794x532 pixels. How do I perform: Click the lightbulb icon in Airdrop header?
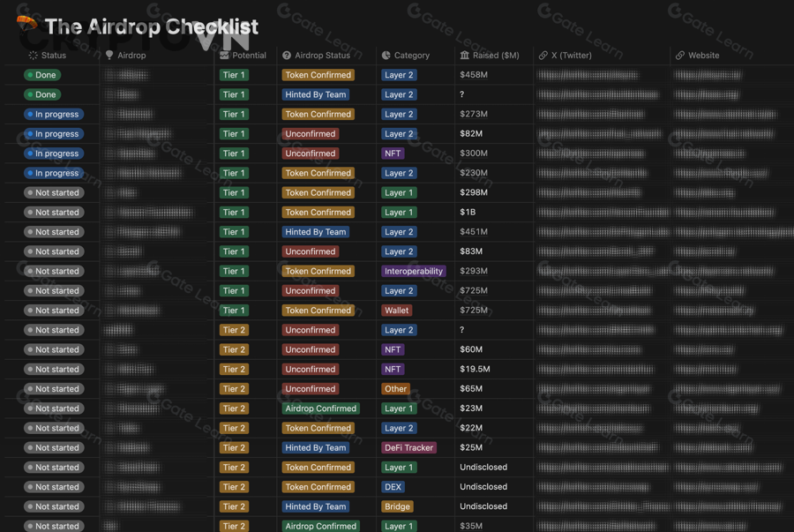(x=109, y=56)
